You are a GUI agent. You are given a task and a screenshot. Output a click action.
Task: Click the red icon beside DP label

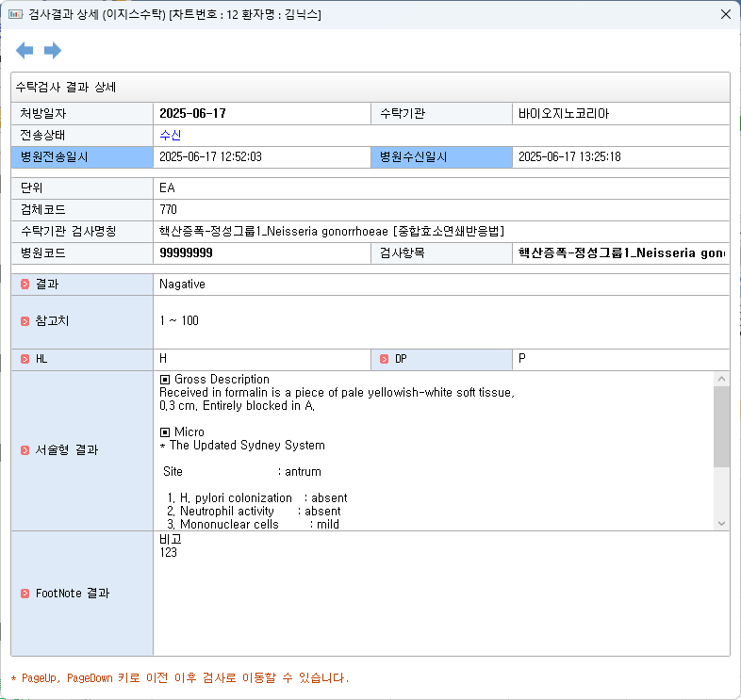click(x=385, y=359)
